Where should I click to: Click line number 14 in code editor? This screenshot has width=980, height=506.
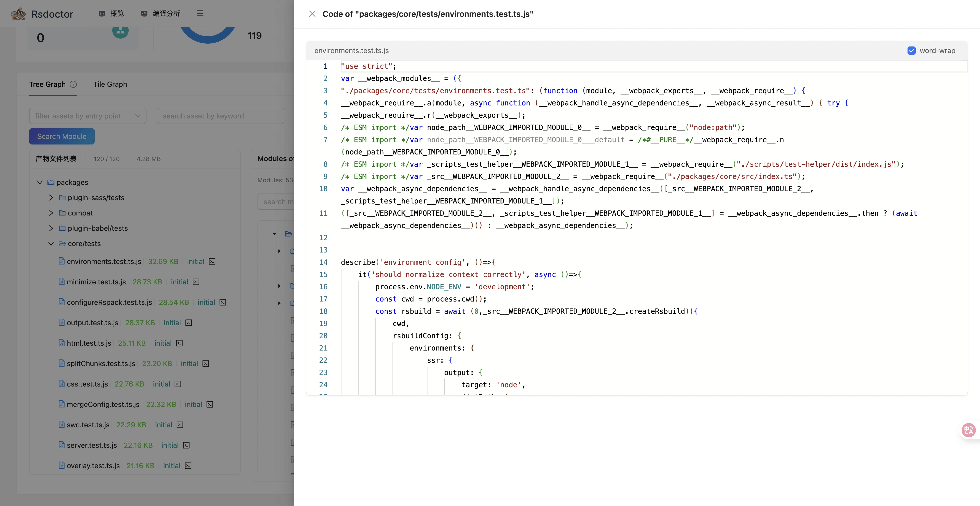coord(323,262)
